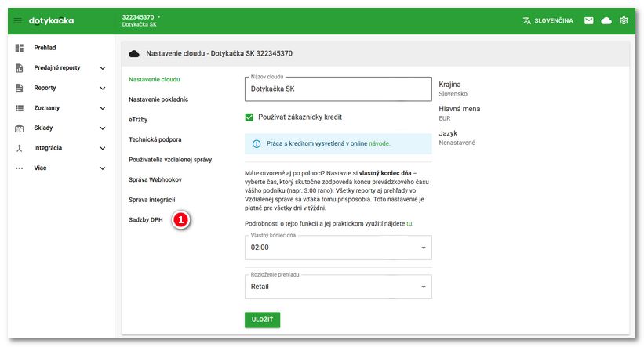Open Správa Webhookov
This screenshot has height=347, width=644.
(155, 179)
